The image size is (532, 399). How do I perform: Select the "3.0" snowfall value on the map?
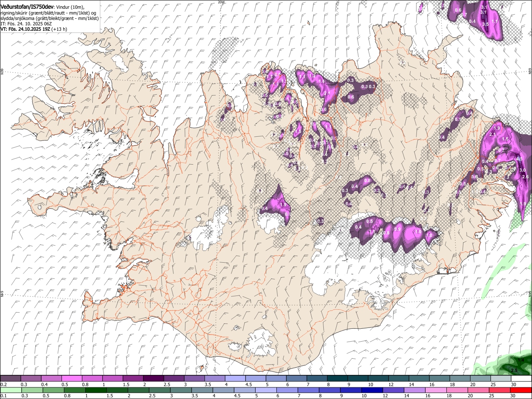[x=522, y=170]
